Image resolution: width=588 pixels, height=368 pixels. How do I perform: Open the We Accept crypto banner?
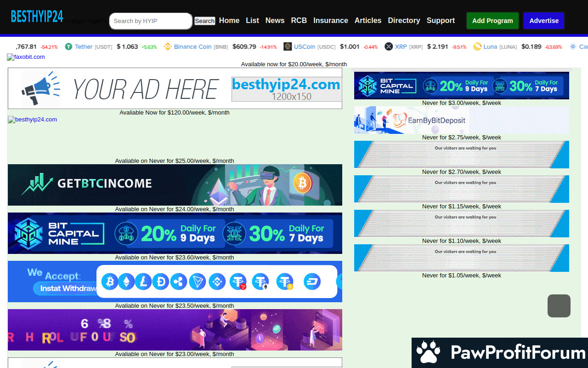(x=175, y=282)
